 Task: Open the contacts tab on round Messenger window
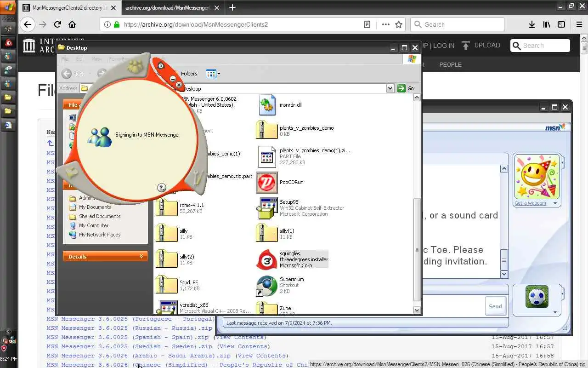(136, 67)
